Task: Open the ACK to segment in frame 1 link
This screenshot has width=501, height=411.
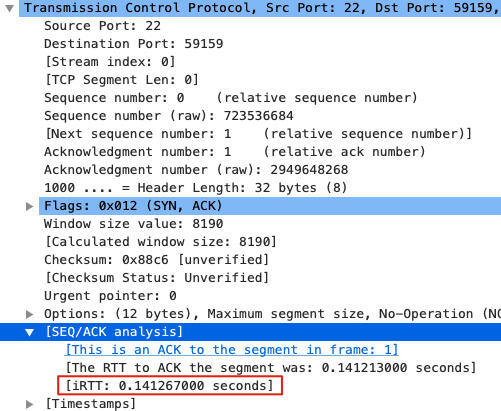Action: click(x=232, y=350)
